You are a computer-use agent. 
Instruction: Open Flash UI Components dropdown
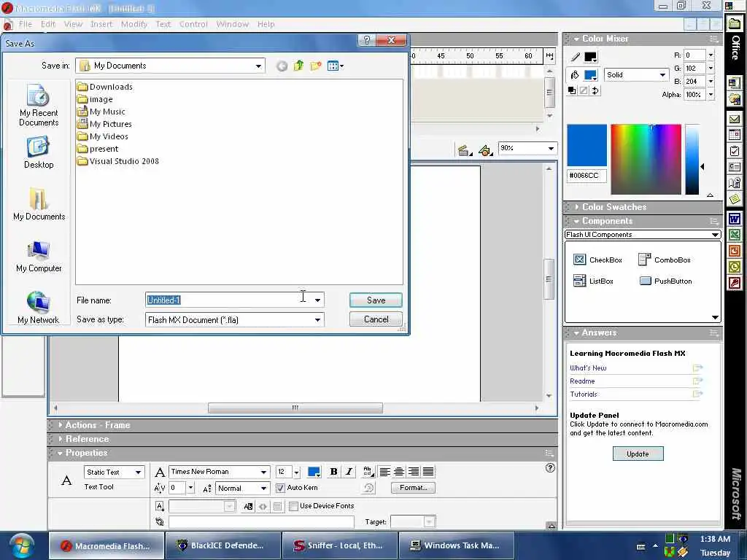[x=715, y=234]
